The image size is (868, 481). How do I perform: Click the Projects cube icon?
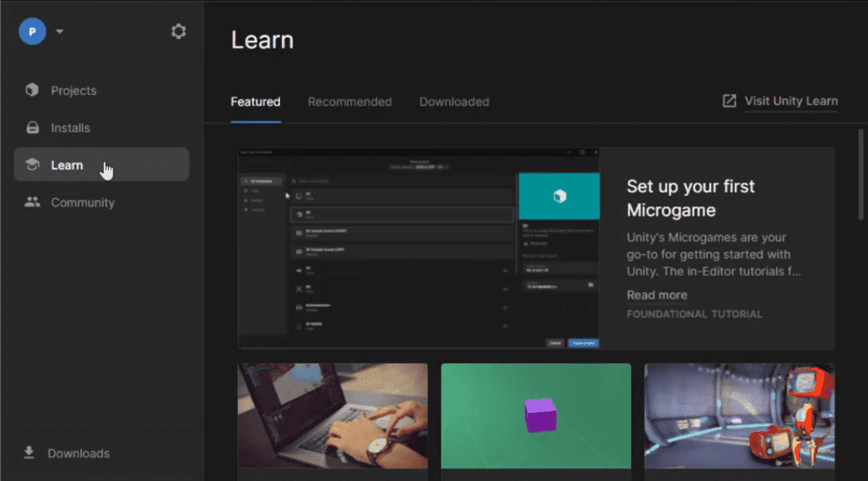click(32, 90)
